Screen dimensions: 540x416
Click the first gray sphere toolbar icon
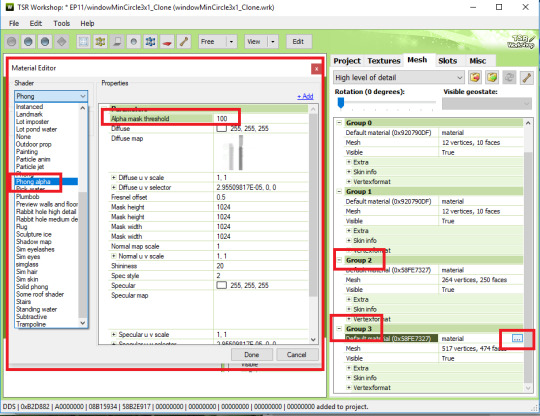pyautogui.click(x=11, y=42)
